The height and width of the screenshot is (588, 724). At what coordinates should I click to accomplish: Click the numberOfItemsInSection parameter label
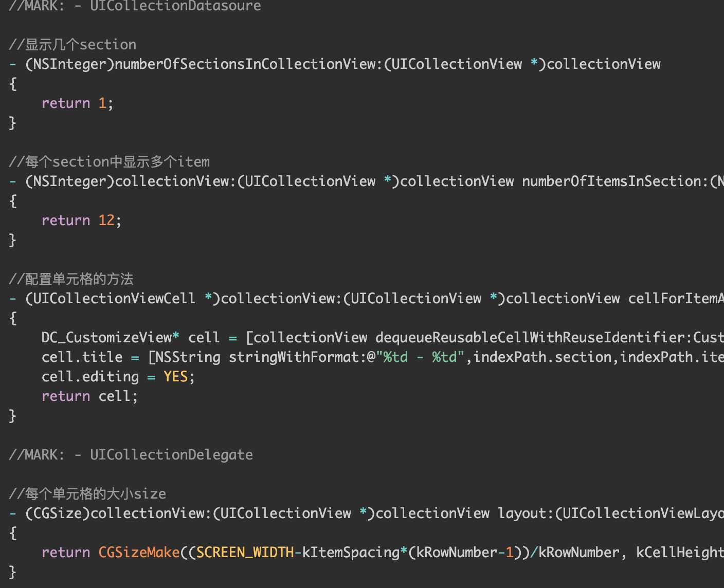[611, 181]
